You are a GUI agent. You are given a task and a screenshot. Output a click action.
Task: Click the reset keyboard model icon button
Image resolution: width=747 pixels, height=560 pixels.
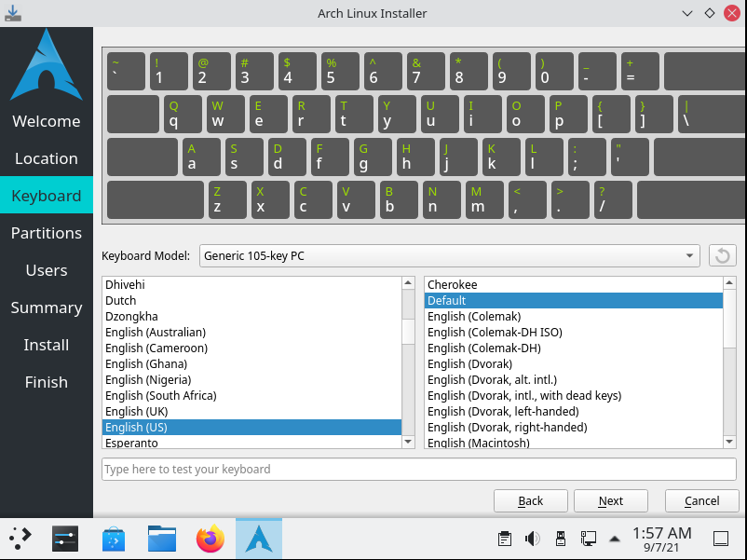[722, 255]
